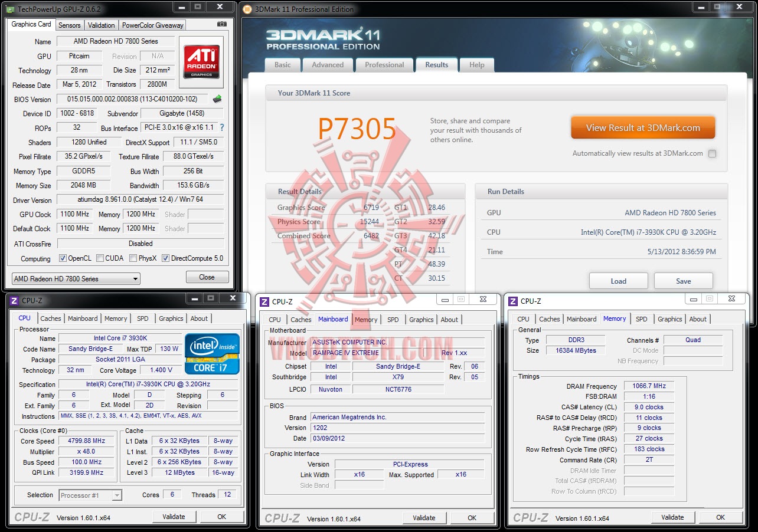Click the GPU-Z title bar application icon
The height and width of the screenshot is (532, 758).
click(x=11, y=9)
